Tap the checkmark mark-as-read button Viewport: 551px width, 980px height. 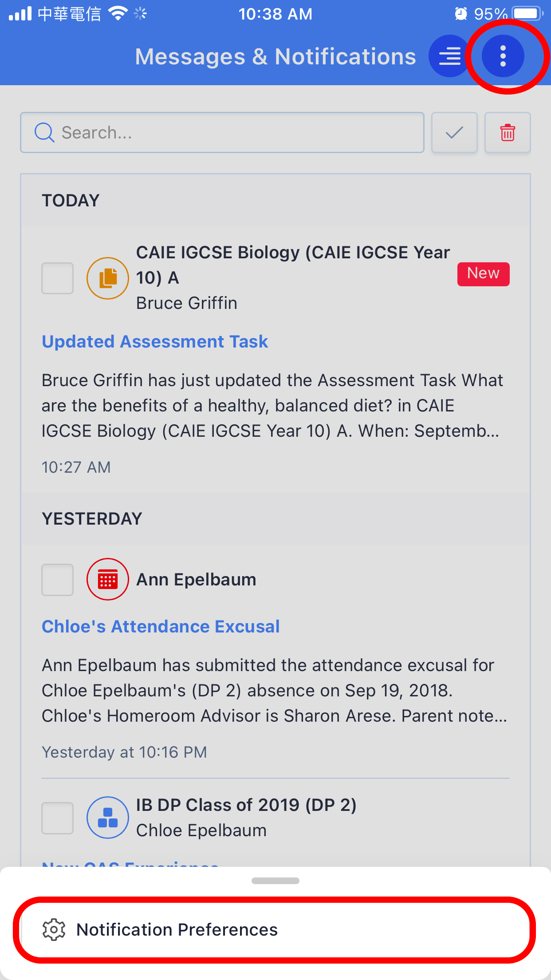coord(454,133)
